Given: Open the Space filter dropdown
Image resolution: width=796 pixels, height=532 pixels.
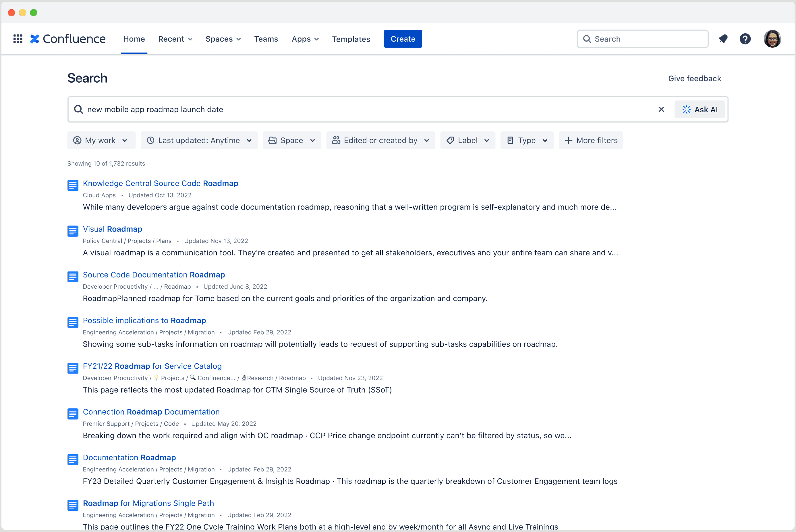Looking at the screenshot, I should (292, 141).
